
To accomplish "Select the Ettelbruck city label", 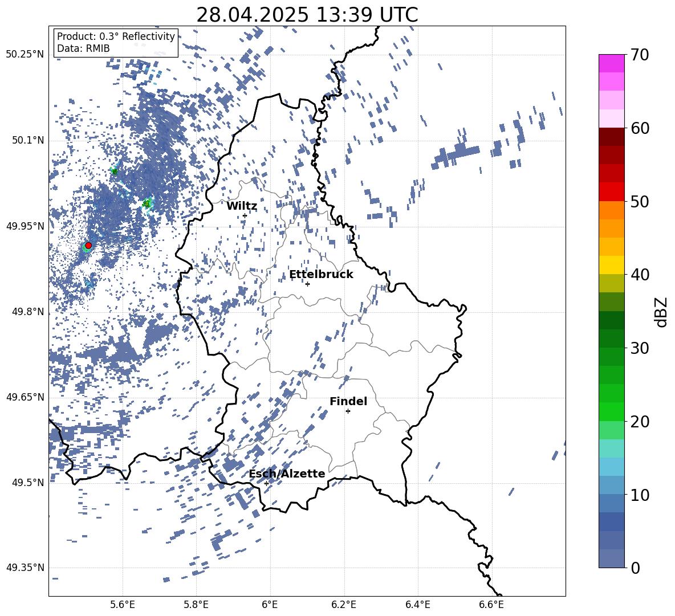I will pos(321,275).
